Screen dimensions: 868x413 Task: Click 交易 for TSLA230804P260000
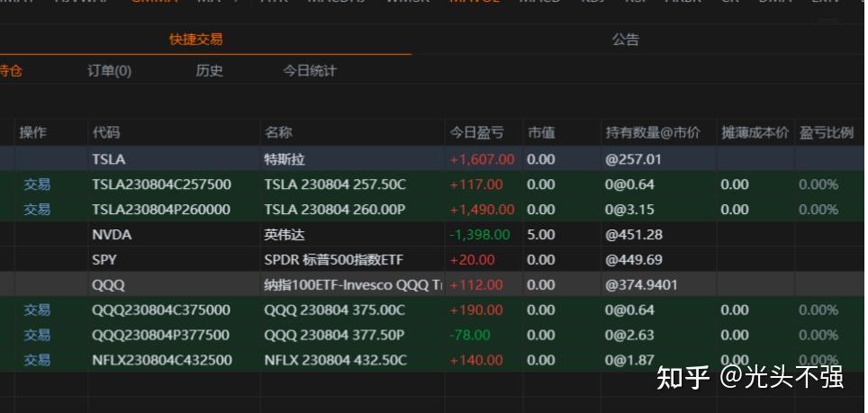click(x=37, y=210)
